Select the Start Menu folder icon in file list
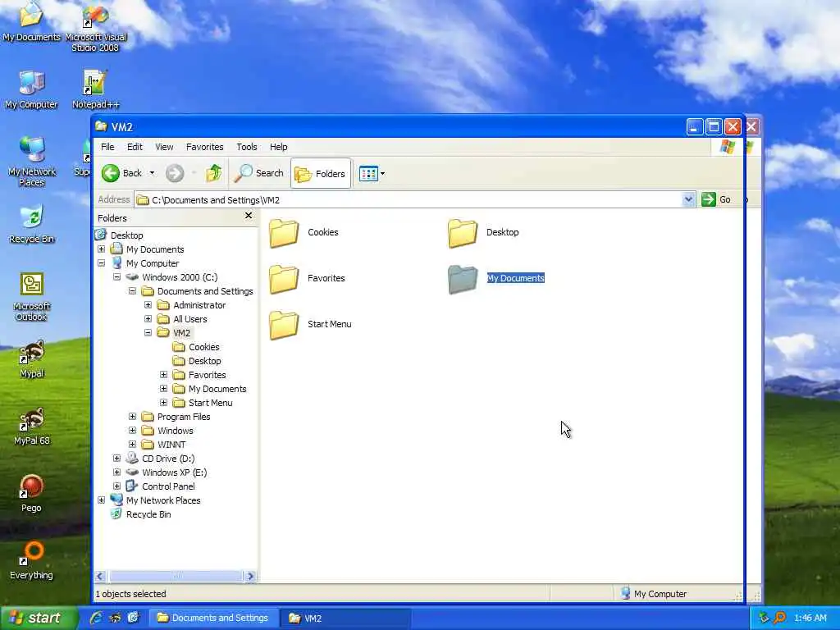 [x=284, y=325]
